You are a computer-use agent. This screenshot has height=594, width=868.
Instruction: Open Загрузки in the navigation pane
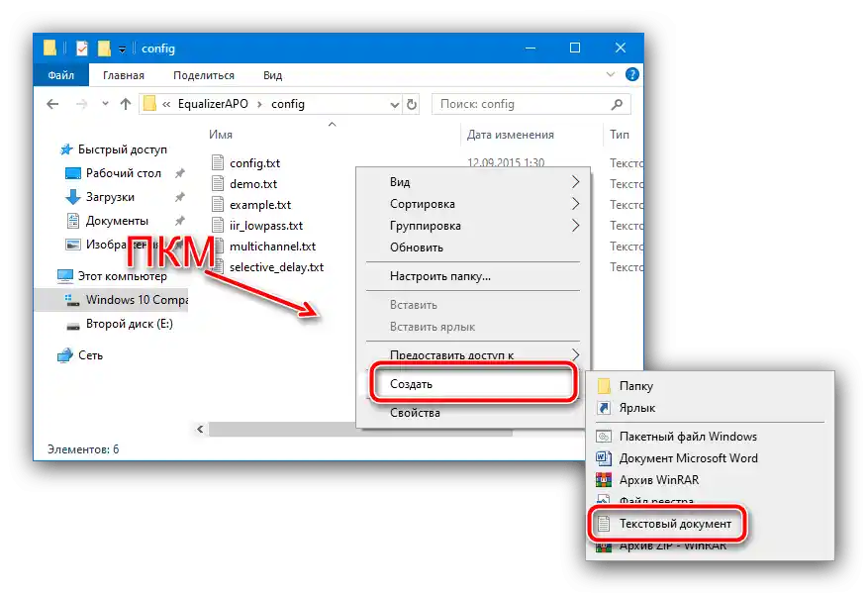110,197
